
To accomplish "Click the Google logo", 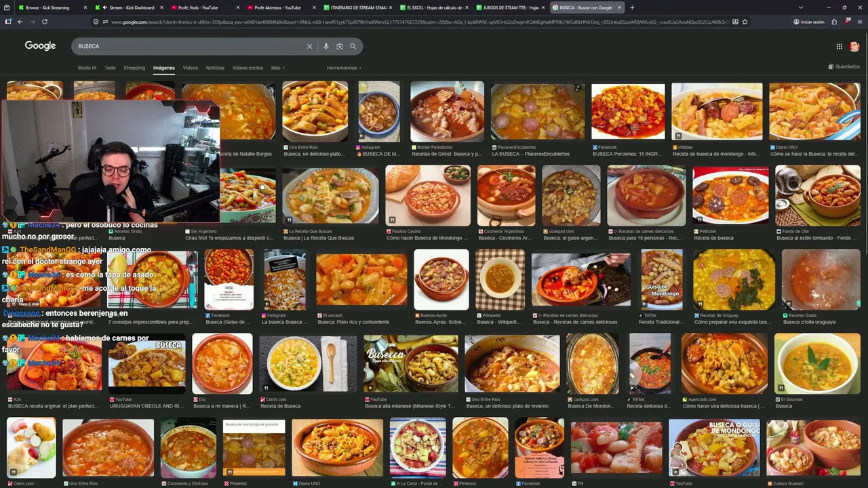I will tap(40, 46).
